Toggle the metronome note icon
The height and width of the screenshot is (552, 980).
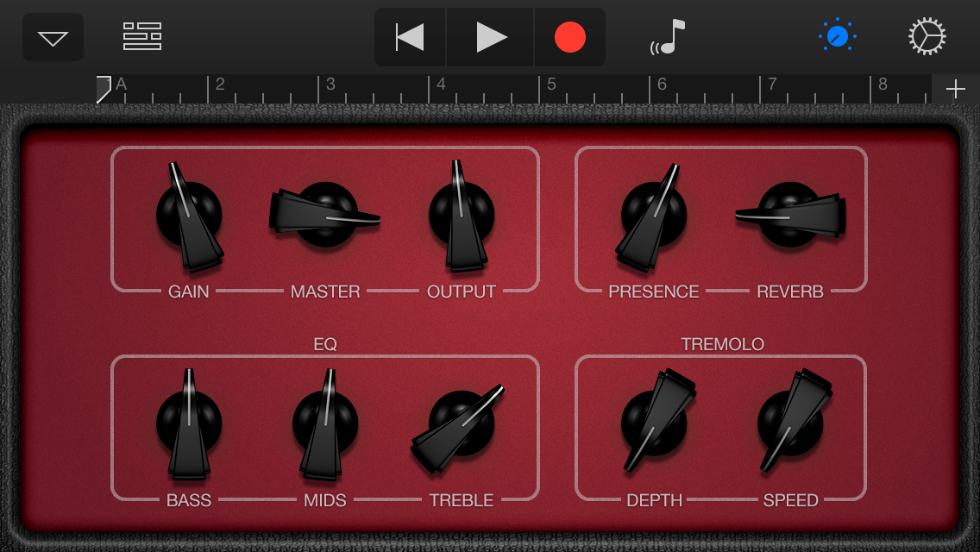point(668,36)
